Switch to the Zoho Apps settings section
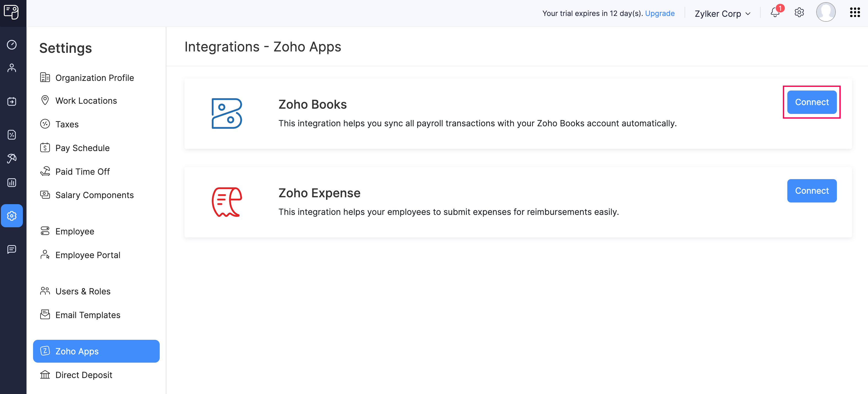This screenshot has width=868, height=394. pyautogui.click(x=77, y=351)
